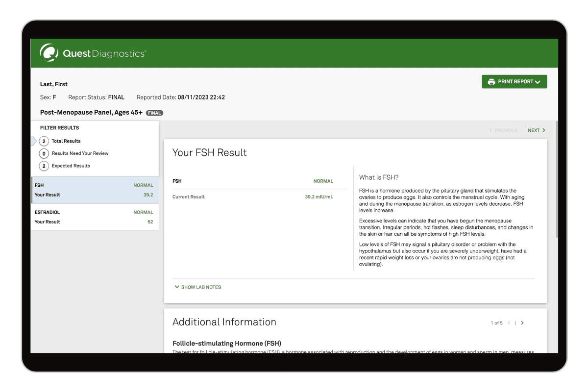Click the Next chevron arrow icon
The image size is (588, 392).
(x=544, y=130)
